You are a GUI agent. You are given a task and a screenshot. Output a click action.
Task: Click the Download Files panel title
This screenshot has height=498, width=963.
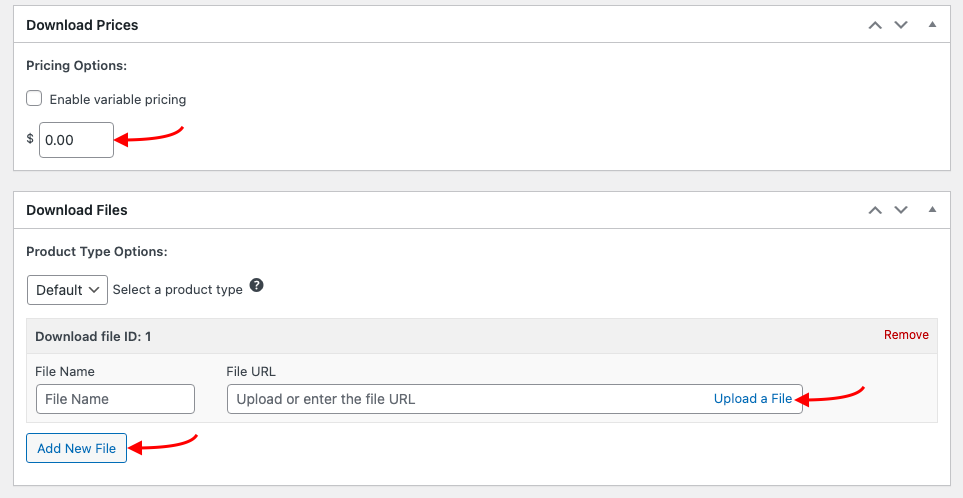click(x=77, y=210)
